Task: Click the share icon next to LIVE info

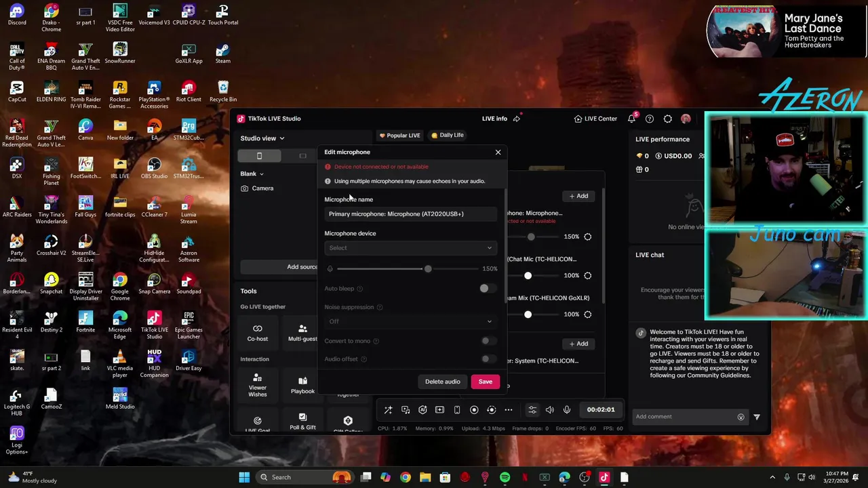Action: coord(517,119)
